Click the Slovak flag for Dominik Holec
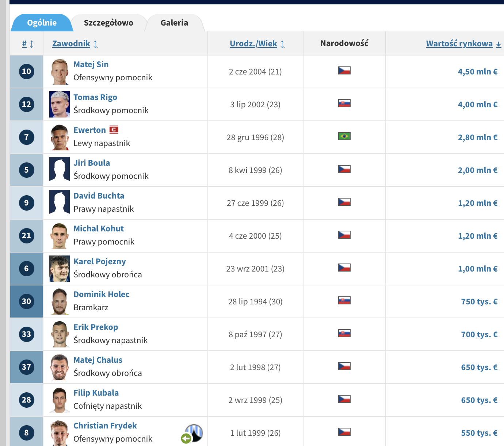The image size is (504, 446). pos(344,300)
